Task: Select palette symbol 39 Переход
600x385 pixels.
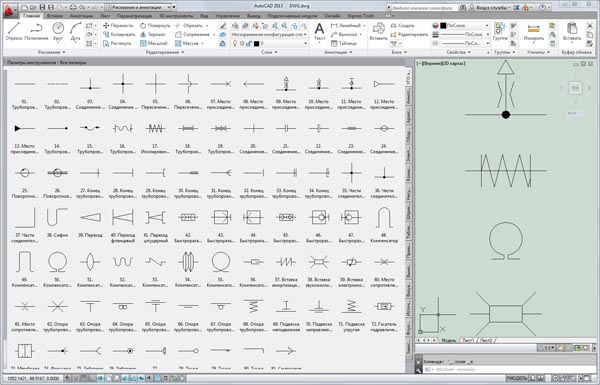Action: click(x=90, y=222)
